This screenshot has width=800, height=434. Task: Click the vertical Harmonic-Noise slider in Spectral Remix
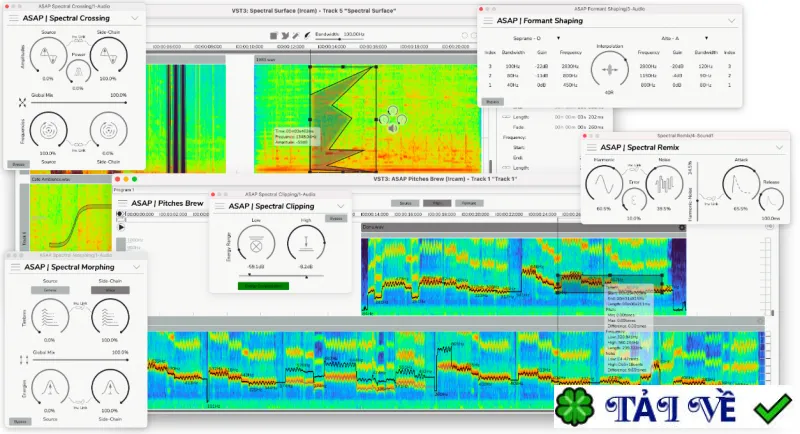point(697,192)
